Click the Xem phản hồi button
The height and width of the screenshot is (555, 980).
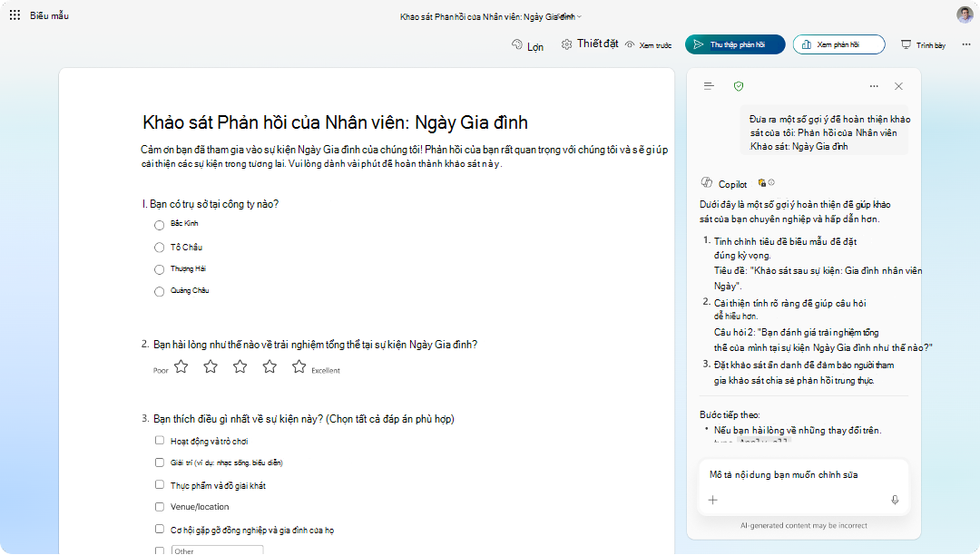(x=838, y=44)
